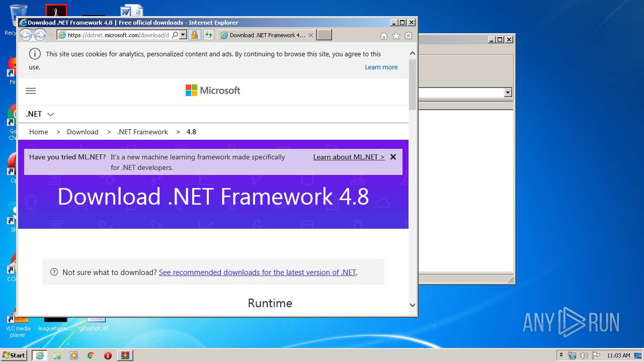Click the cookie notice info icon
The image size is (644, 362).
[x=35, y=54]
